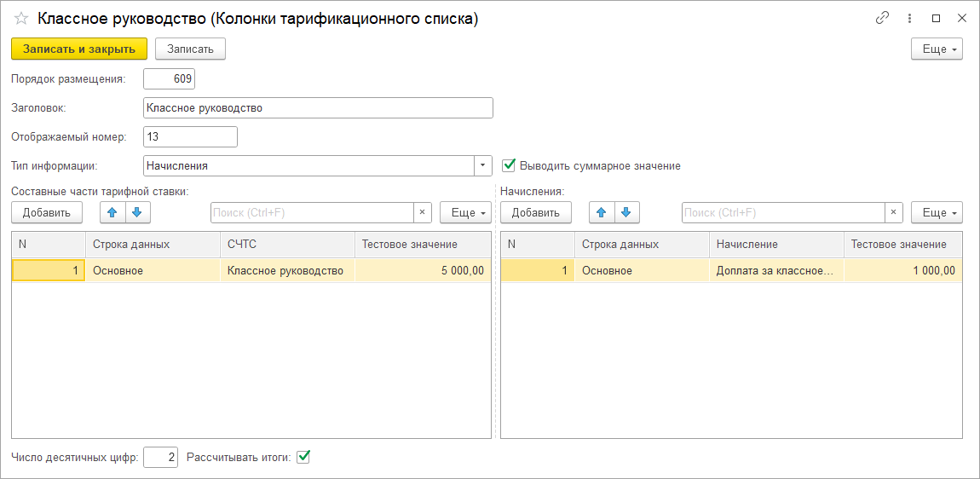This screenshot has width=980, height=479.
Task: Expand 'Тип информации' dropdown list
Action: coord(483,165)
